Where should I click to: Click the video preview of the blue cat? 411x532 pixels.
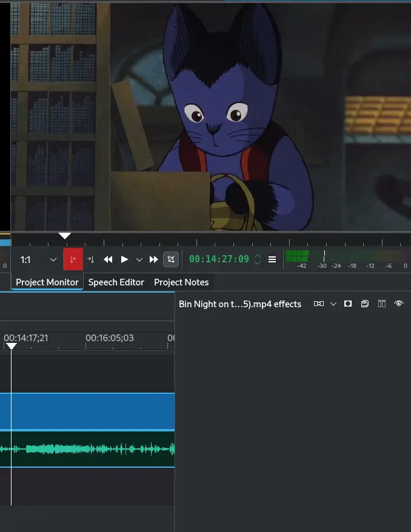click(x=210, y=117)
